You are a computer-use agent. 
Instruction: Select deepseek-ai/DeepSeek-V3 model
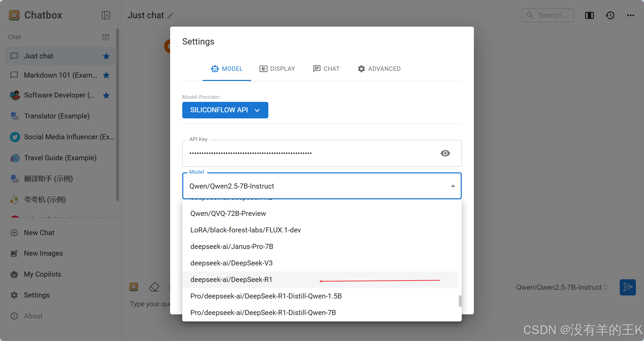[320, 263]
